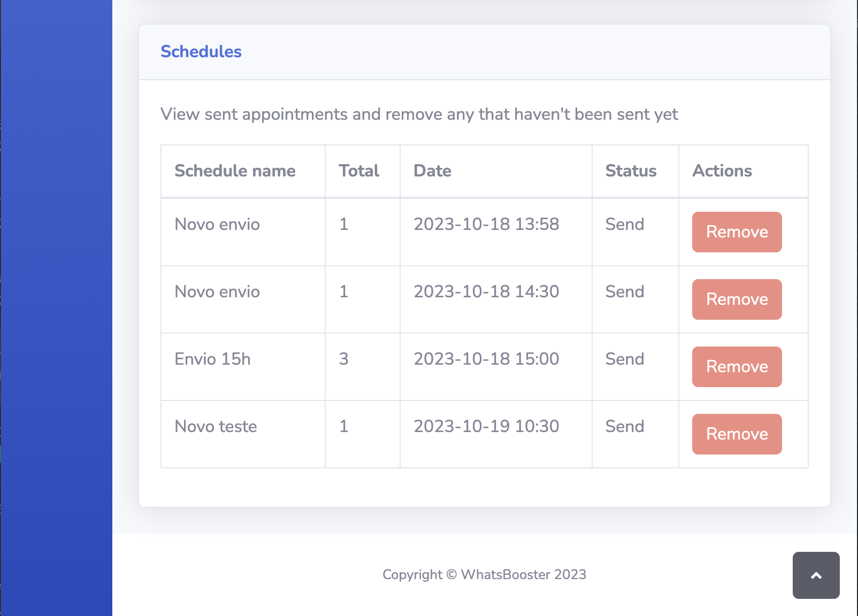Click the date 2023-10-19 10:30 cell

[496, 434]
